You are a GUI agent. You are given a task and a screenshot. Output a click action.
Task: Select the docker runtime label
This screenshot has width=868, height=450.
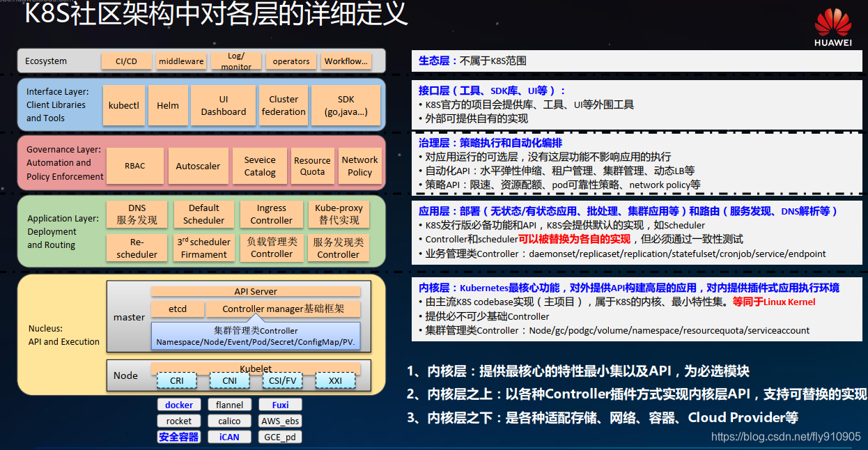pyautogui.click(x=179, y=405)
